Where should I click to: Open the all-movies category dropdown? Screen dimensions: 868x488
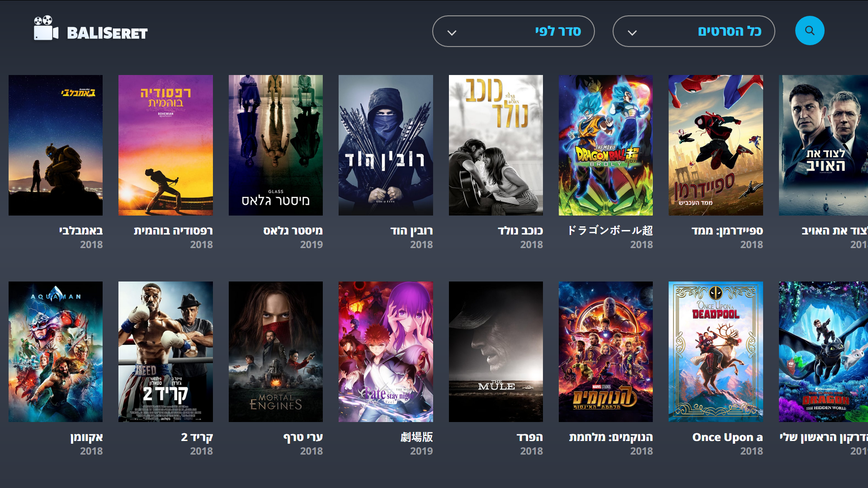pos(693,31)
